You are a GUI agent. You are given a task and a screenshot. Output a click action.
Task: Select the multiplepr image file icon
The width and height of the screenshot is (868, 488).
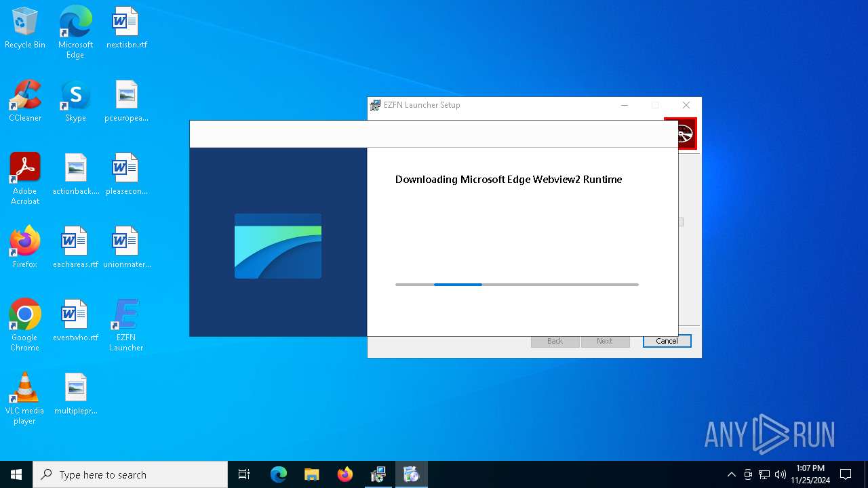pos(75,394)
